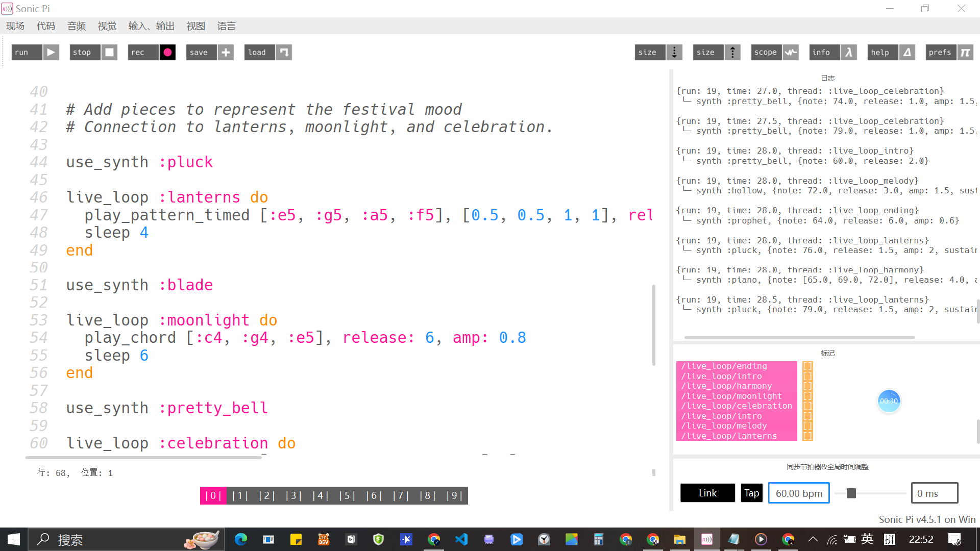Image resolution: width=980 pixels, height=551 pixels.
Task: Toggle the Link sync button
Action: pyautogui.click(x=707, y=493)
